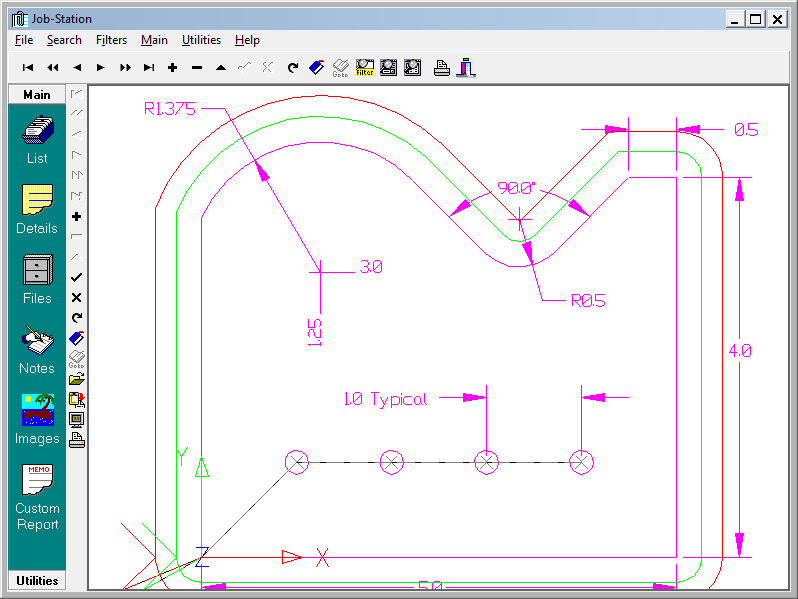The width and height of the screenshot is (798, 599).
Task: Go to next record in top toolbar
Action: click(x=100, y=67)
